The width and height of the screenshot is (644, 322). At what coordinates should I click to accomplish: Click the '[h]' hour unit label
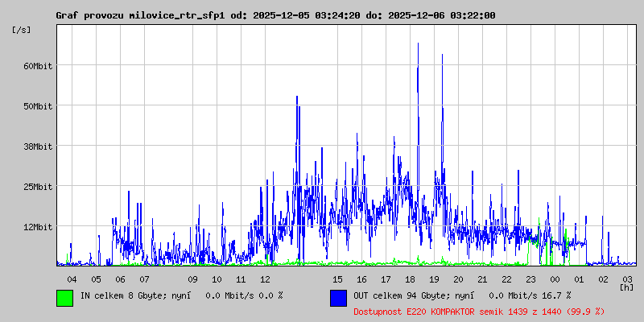[x=626, y=287]
